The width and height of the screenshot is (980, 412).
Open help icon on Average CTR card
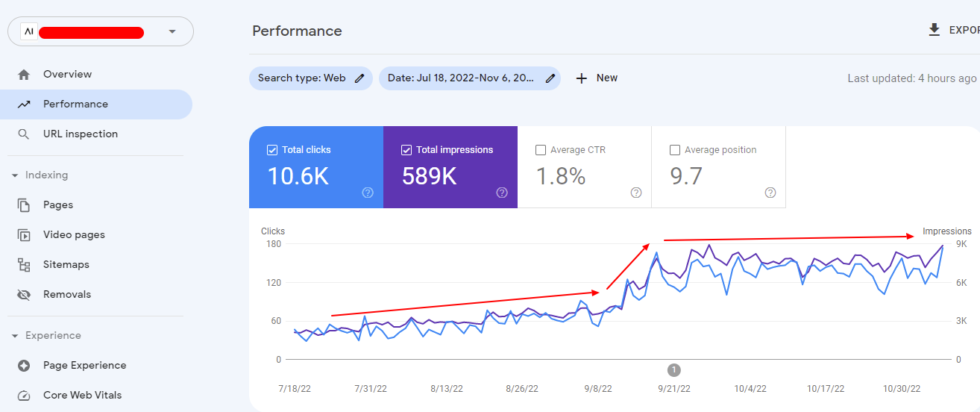click(636, 193)
